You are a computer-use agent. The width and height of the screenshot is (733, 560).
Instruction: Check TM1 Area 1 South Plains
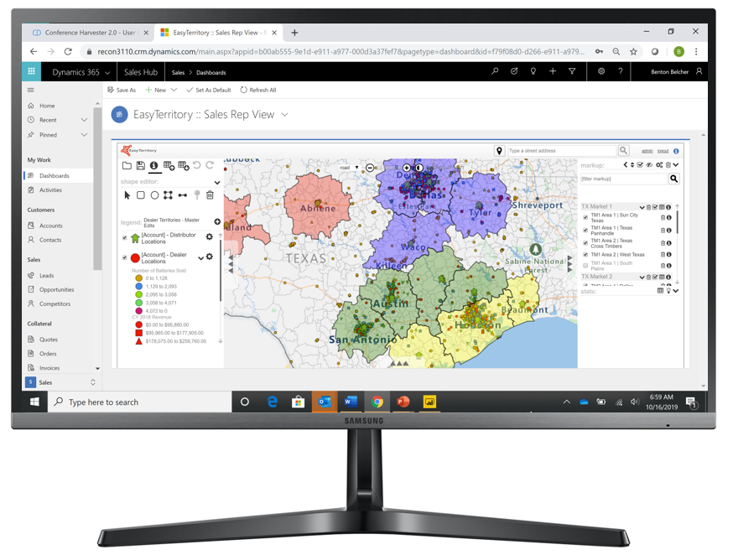click(585, 266)
